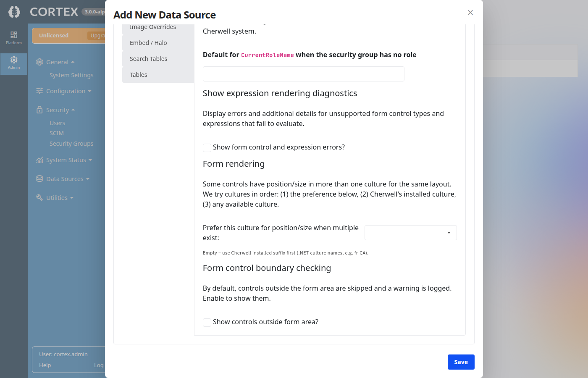The height and width of the screenshot is (378, 588).
Task: Click the System Status chart icon
Action: [39, 160]
